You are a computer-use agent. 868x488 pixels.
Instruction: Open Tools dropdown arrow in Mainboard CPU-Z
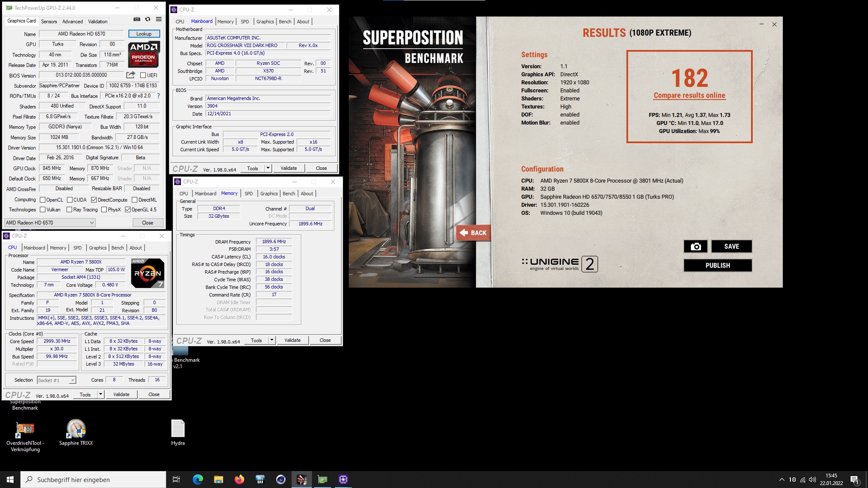click(x=268, y=168)
